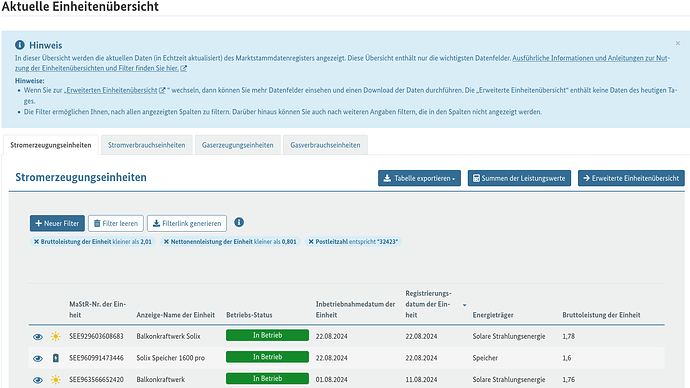The height and width of the screenshot is (388, 690).
Task: Remove the Postleitzahl 32423 filter
Action: click(x=311, y=242)
